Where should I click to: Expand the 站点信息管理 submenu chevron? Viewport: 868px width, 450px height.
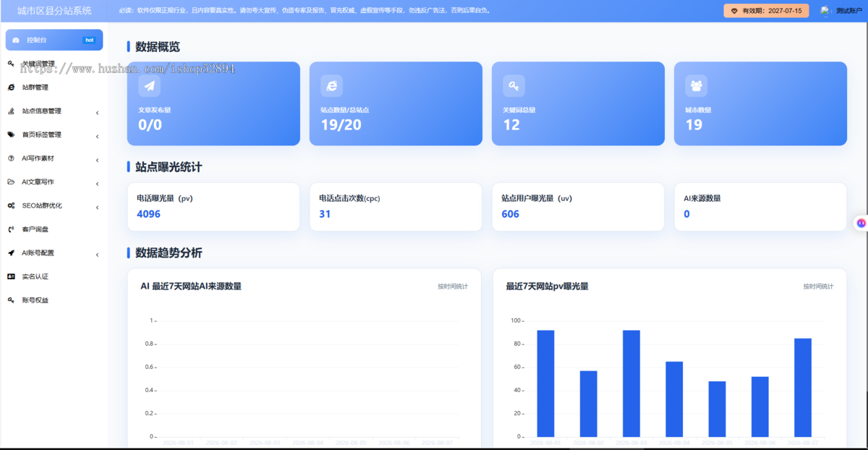[x=97, y=111]
